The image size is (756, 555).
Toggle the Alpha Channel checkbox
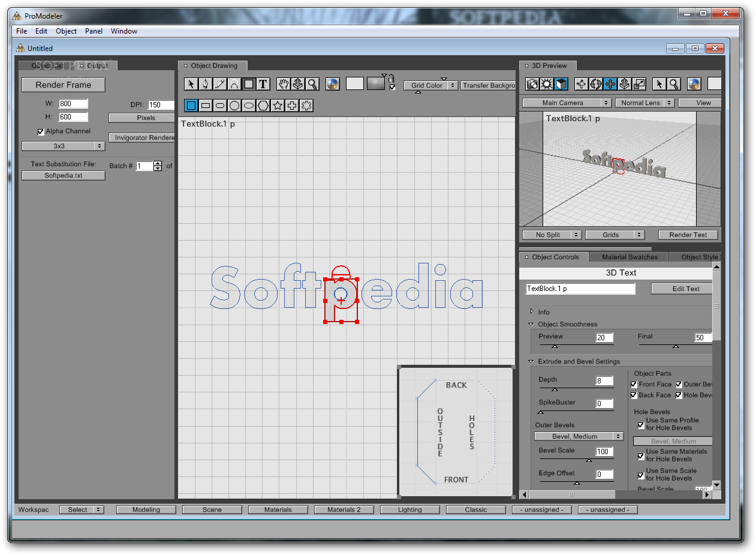click(x=41, y=131)
